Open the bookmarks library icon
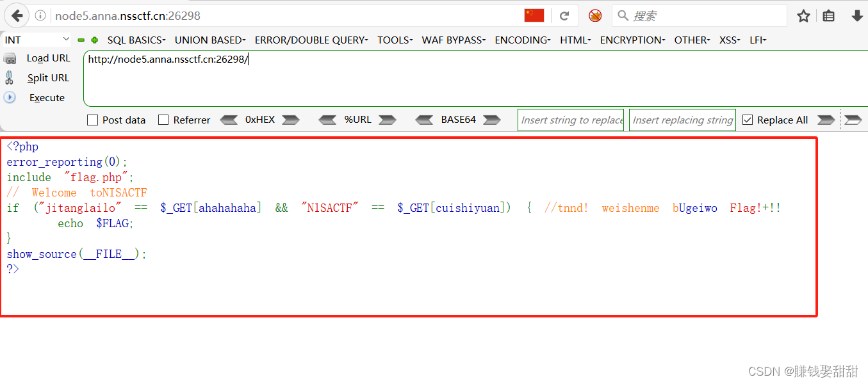 829,16
